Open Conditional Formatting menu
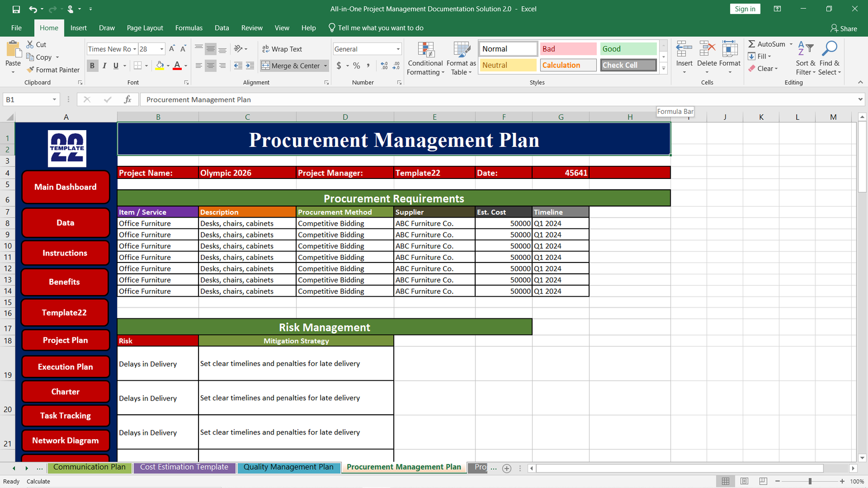The width and height of the screenshot is (868, 488). [426, 59]
